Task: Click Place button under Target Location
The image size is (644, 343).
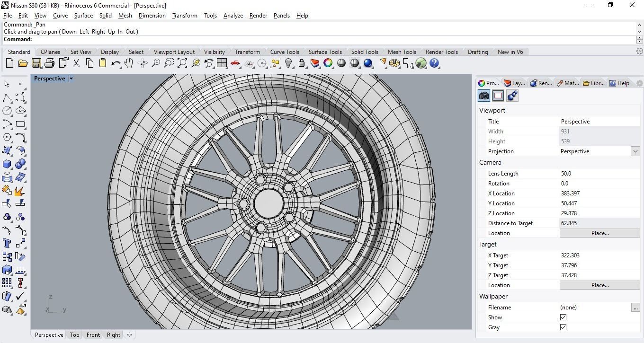Action: point(599,285)
